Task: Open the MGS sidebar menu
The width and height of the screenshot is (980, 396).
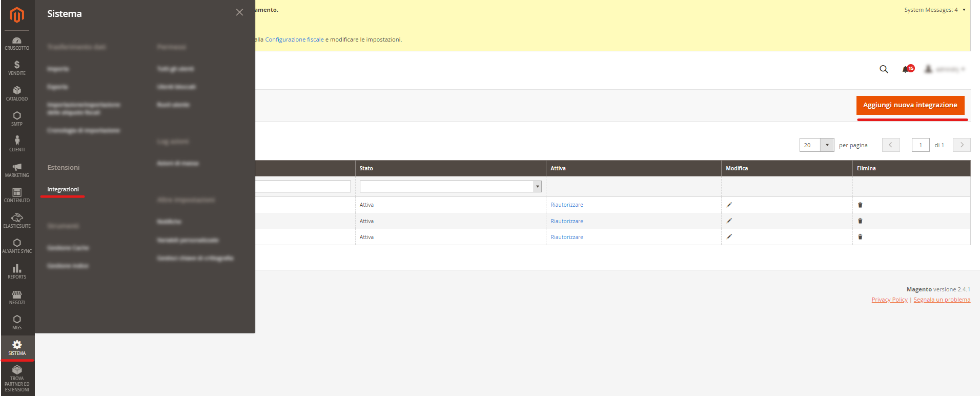Action: 17,322
